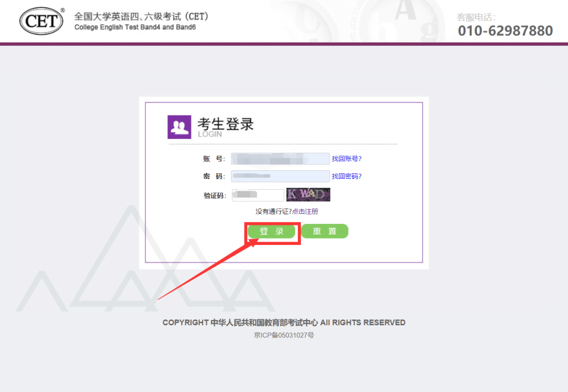Viewport: 568px width, 392px height.
Task: Click the 客服电话 label
Action: tap(476, 17)
